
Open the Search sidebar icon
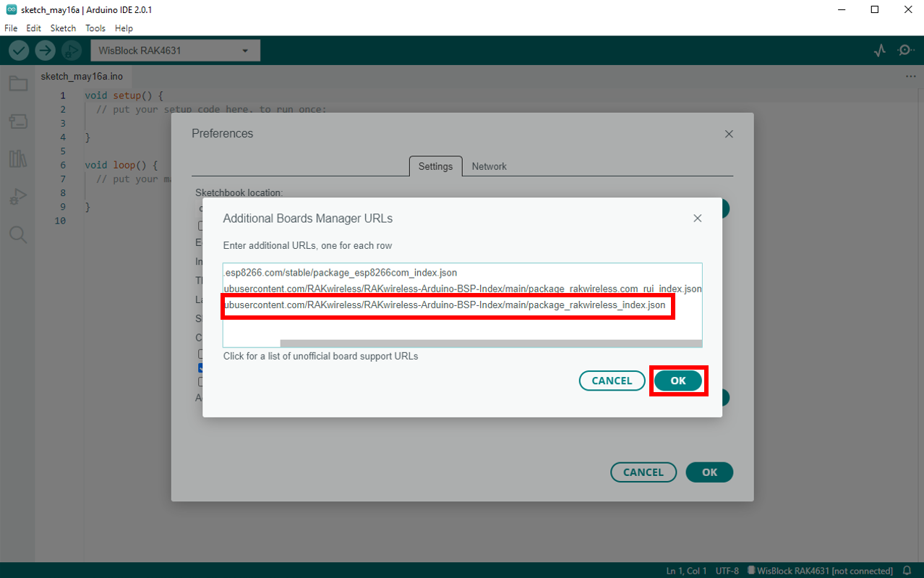click(x=18, y=234)
